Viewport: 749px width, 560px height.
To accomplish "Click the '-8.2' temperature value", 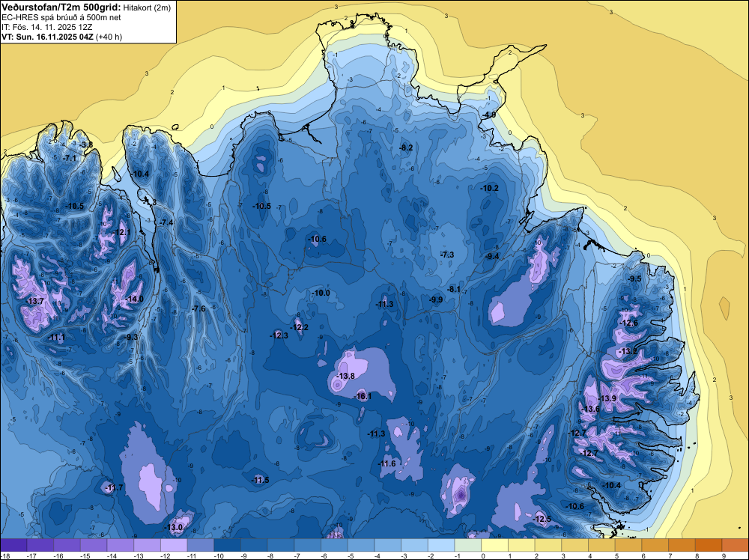I will tap(406, 148).
